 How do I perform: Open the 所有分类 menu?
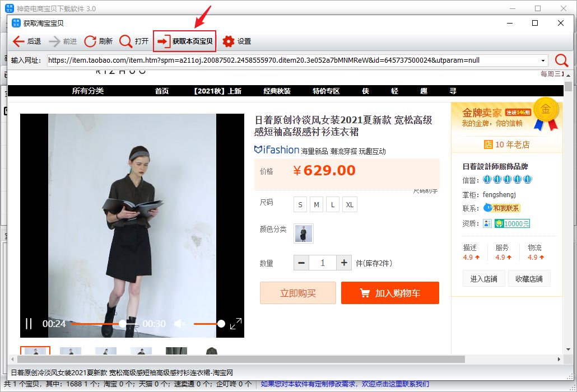point(88,91)
